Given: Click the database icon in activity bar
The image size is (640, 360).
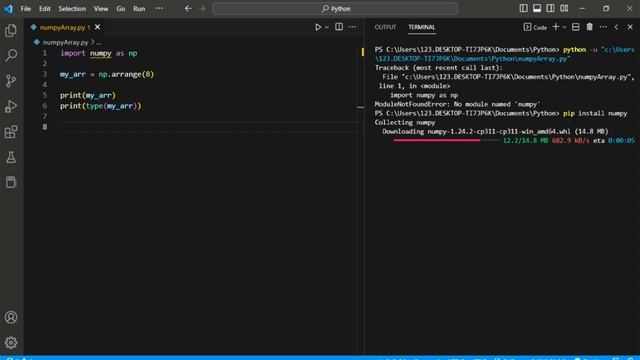Looking at the screenshot, I should tap(11, 182).
